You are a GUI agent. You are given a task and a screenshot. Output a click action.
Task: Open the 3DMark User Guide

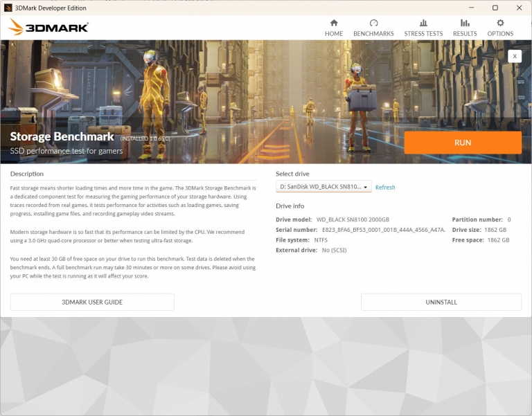tap(92, 302)
